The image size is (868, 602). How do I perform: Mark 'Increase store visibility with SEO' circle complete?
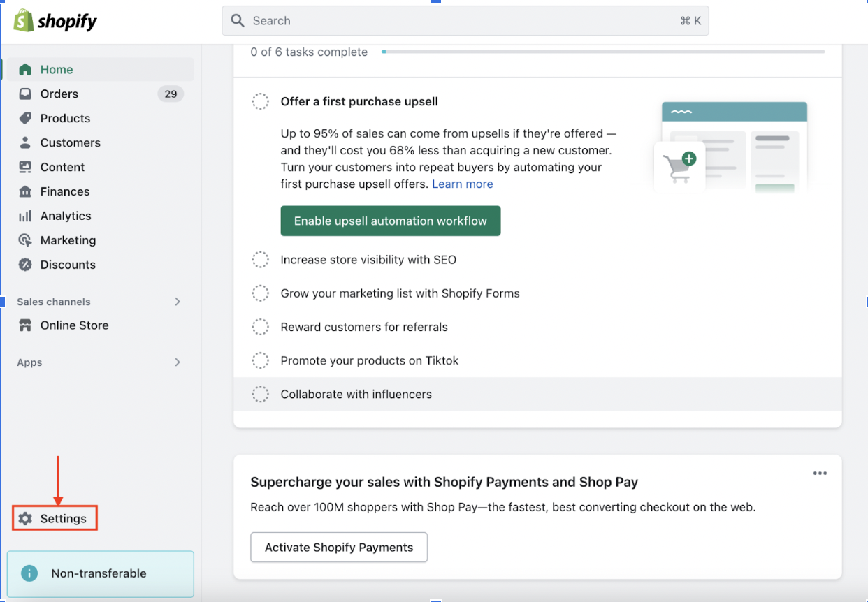tap(260, 260)
